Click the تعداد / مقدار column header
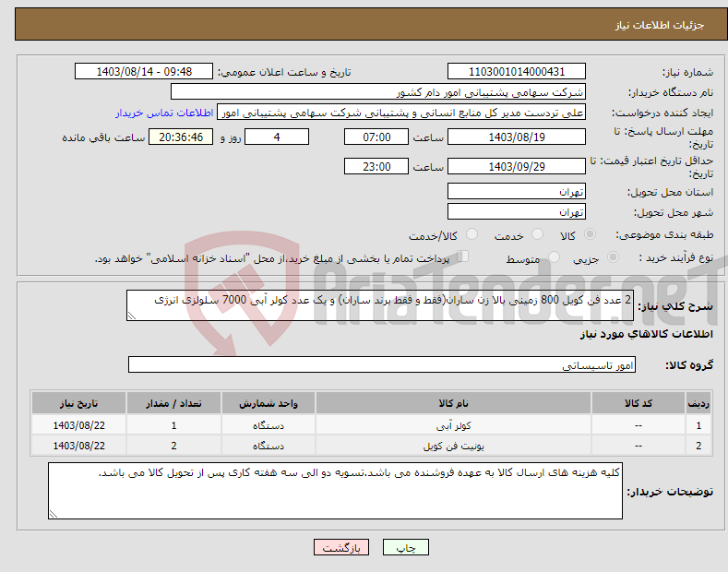The image size is (728, 572). tap(173, 403)
